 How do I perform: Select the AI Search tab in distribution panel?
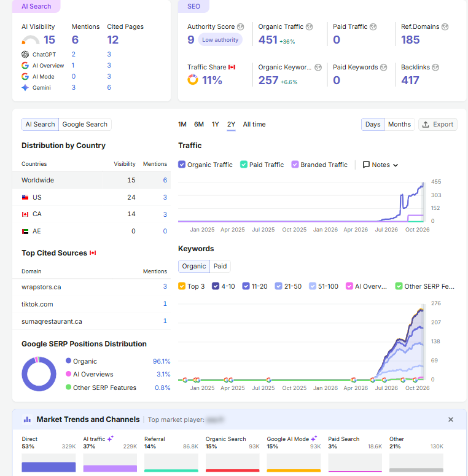point(40,125)
